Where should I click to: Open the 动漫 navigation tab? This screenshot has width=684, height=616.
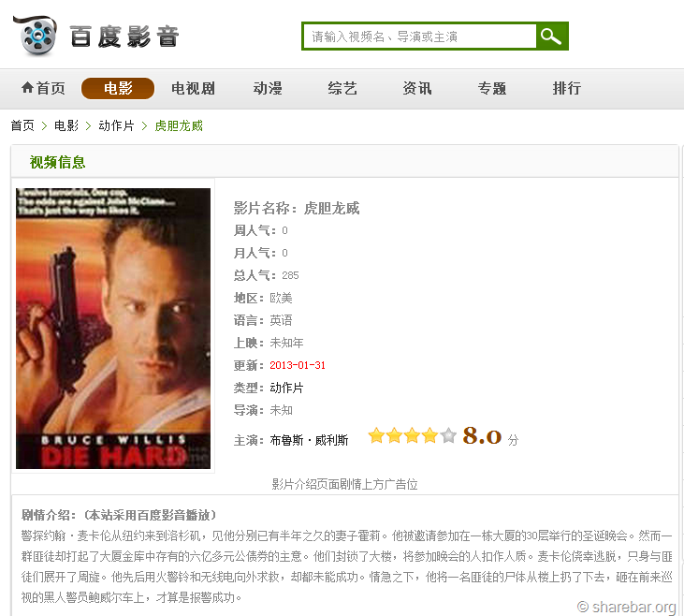268,88
